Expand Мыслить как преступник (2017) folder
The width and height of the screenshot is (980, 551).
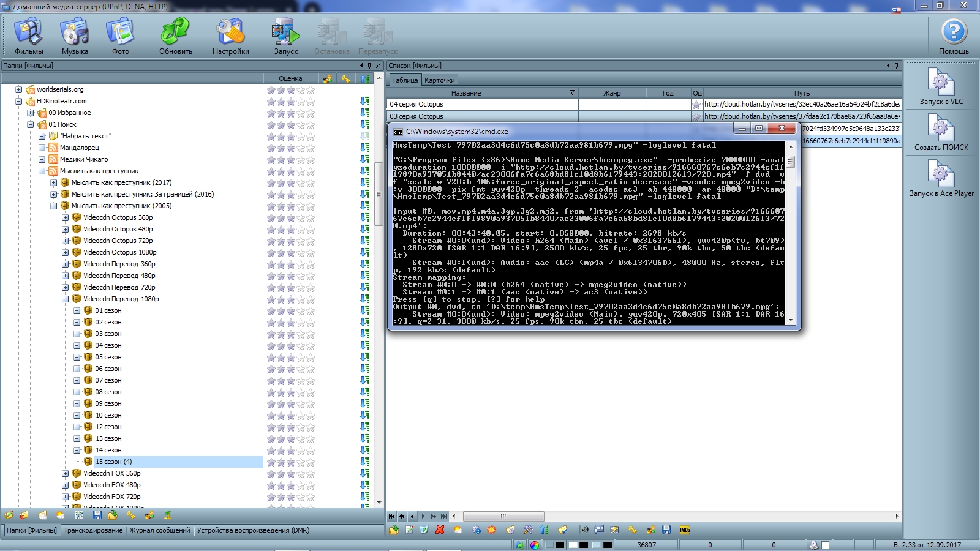coord(54,182)
